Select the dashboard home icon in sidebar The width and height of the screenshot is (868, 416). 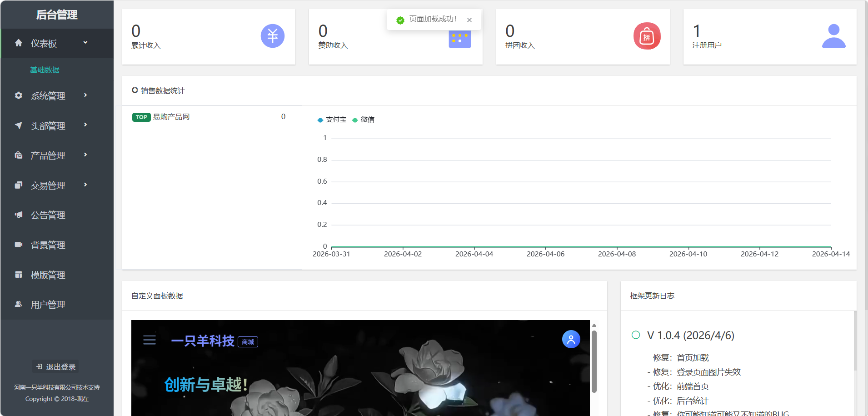click(18, 42)
